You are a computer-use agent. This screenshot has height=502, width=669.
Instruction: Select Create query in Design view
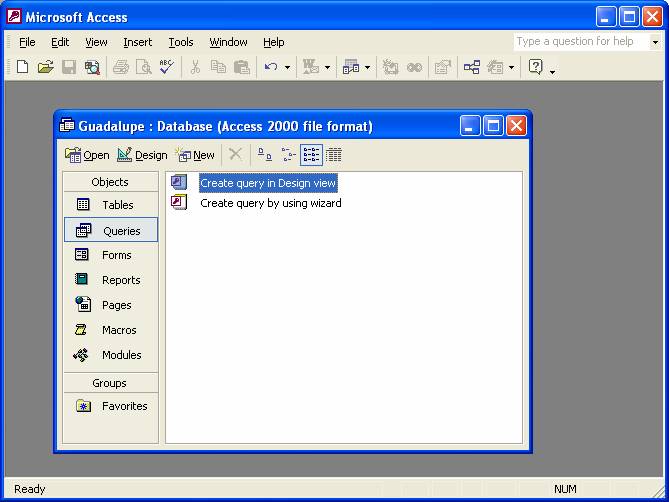(268, 183)
